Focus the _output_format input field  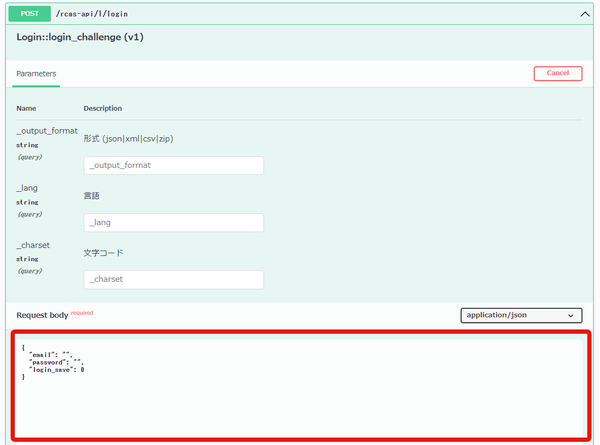click(173, 165)
